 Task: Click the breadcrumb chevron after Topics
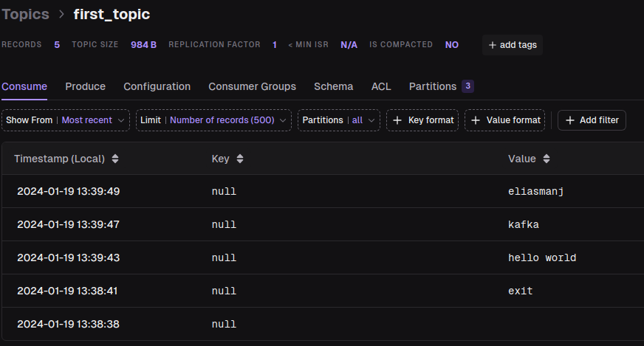(x=61, y=14)
